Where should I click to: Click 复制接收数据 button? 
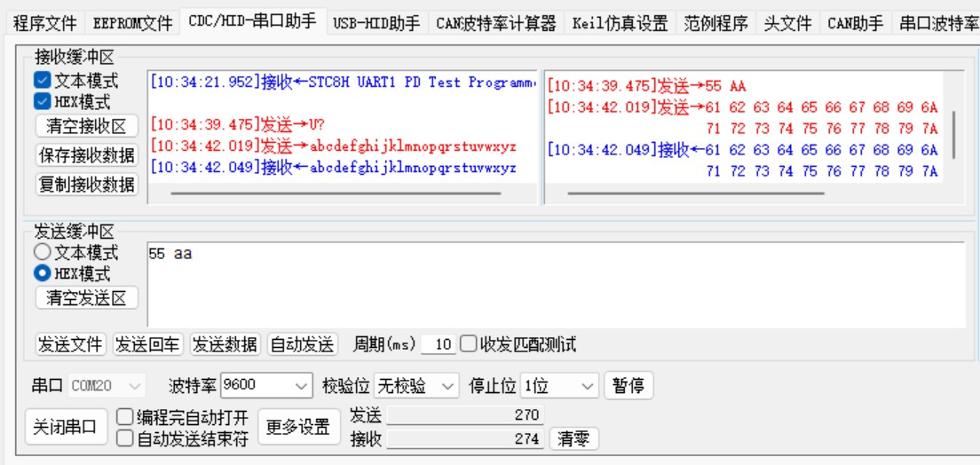[x=87, y=185]
